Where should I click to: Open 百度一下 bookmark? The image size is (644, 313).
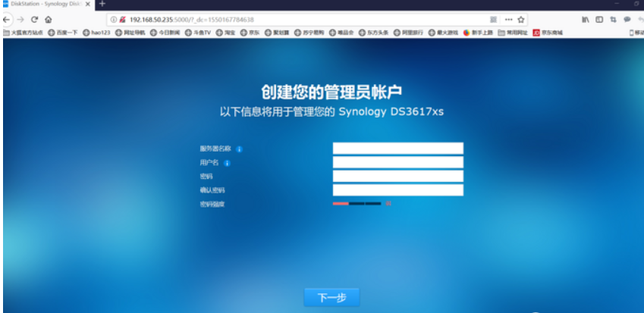(63, 33)
